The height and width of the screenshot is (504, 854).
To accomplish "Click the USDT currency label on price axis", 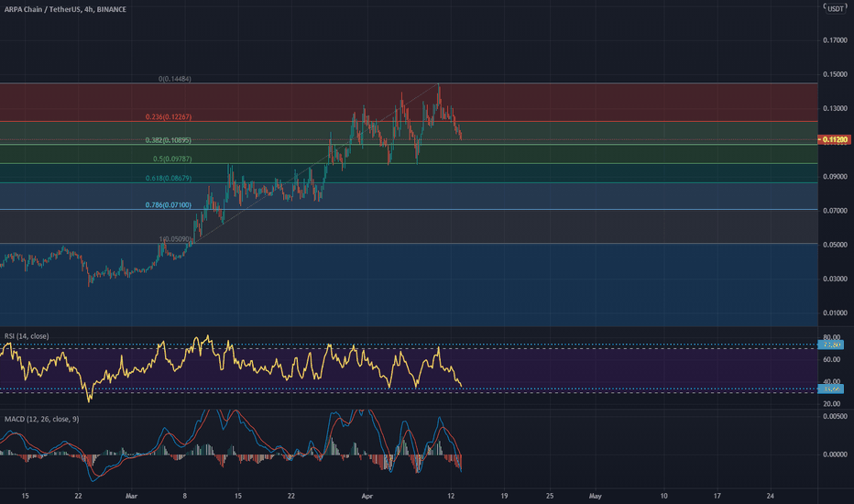I will coord(836,9).
